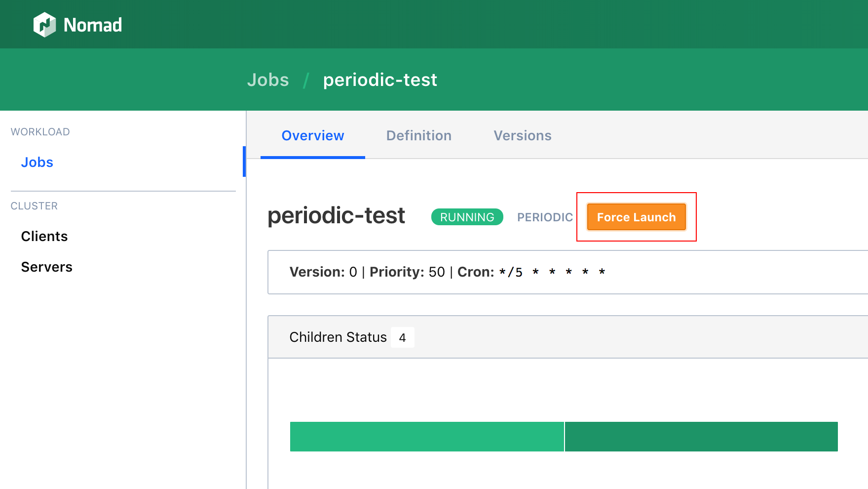Click the Version: 0 text
868x489 pixels.
click(323, 272)
